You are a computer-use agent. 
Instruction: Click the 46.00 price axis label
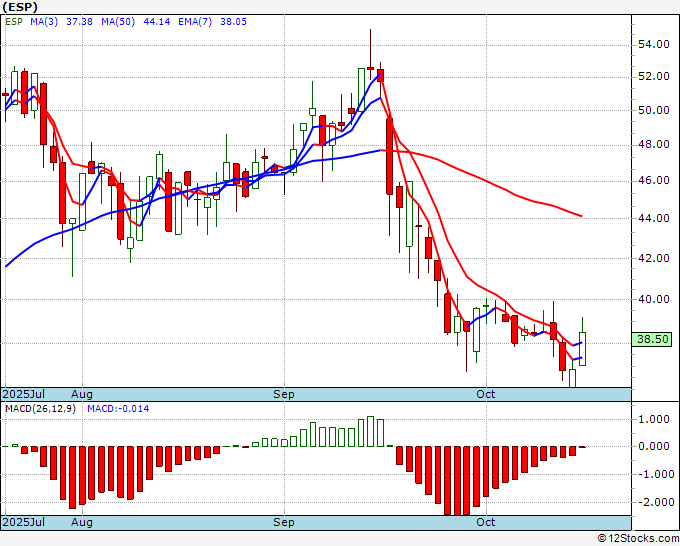pos(654,180)
